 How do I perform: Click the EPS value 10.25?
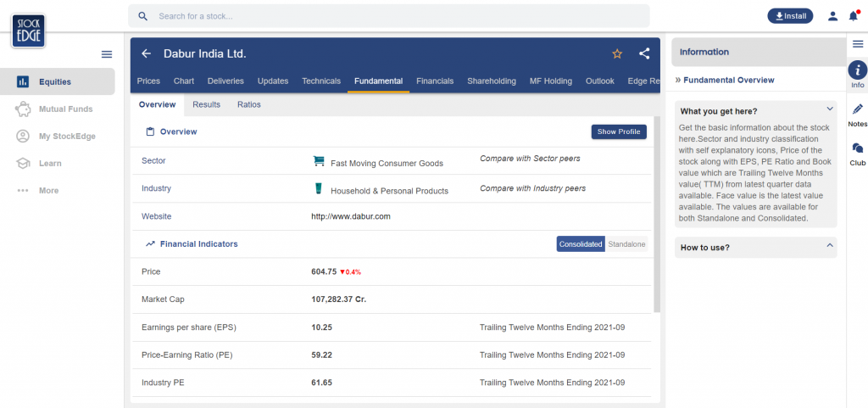click(321, 327)
